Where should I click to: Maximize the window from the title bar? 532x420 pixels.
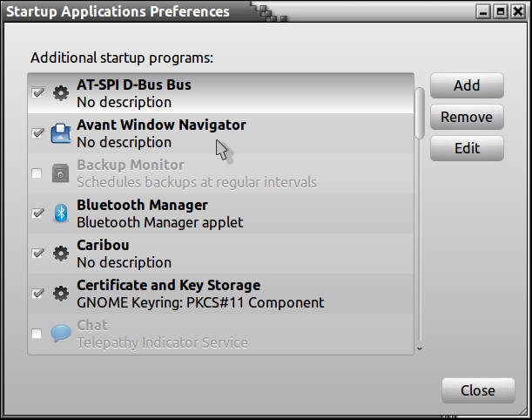point(501,12)
